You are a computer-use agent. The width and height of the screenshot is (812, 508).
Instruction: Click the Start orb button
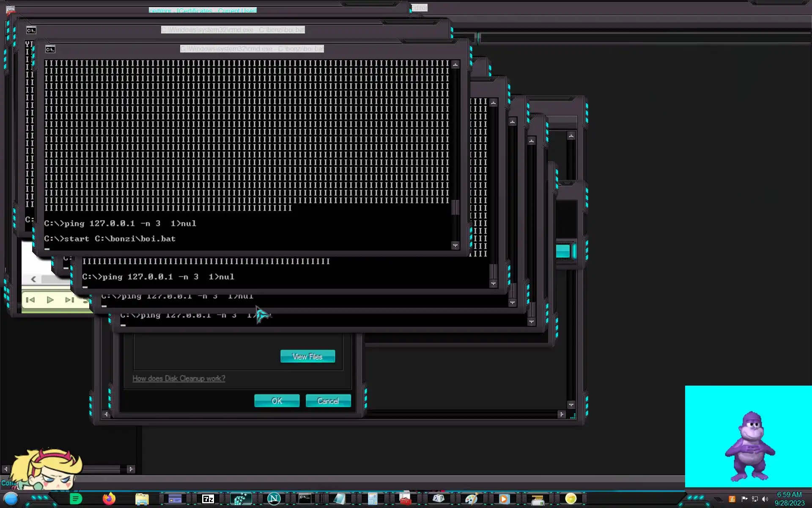coord(11,499)
